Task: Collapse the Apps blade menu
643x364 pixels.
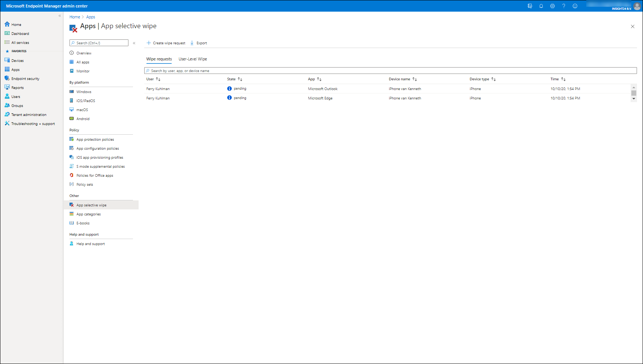Action: coord(134,43)
